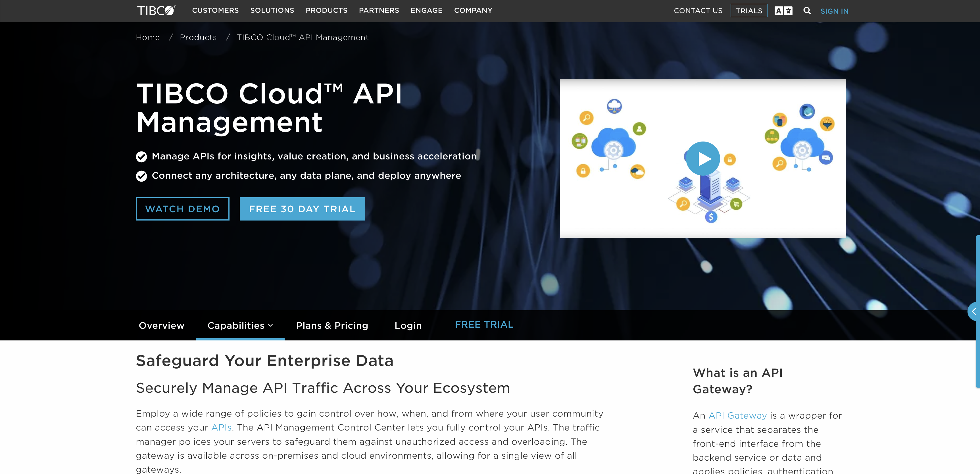Follow the API Gateway hyperlink

point(737,415)
